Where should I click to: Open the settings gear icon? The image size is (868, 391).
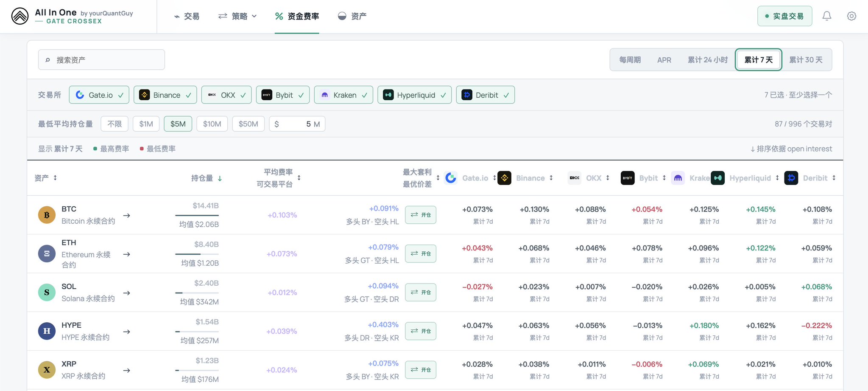click(x=851, y=16)
